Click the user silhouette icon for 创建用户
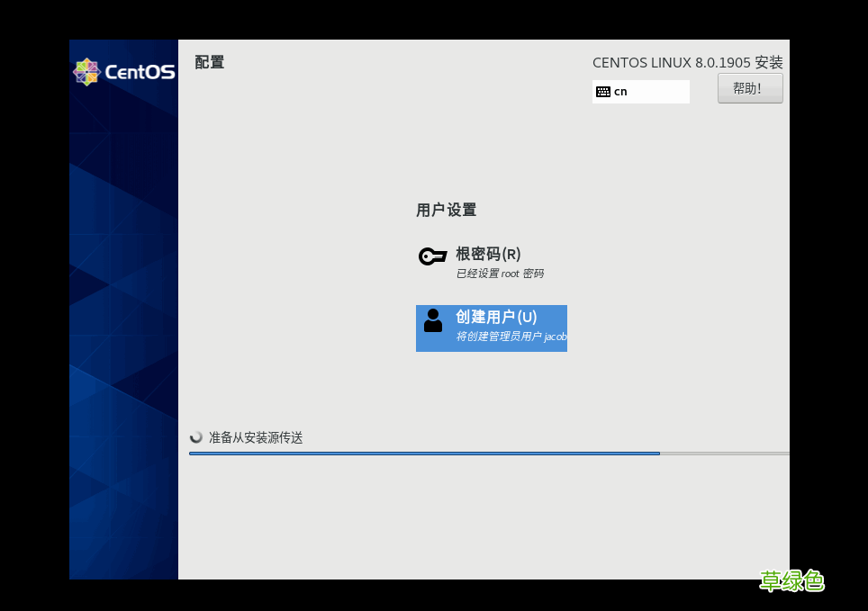Screen dimensions: 868x611 coord(432,321)
